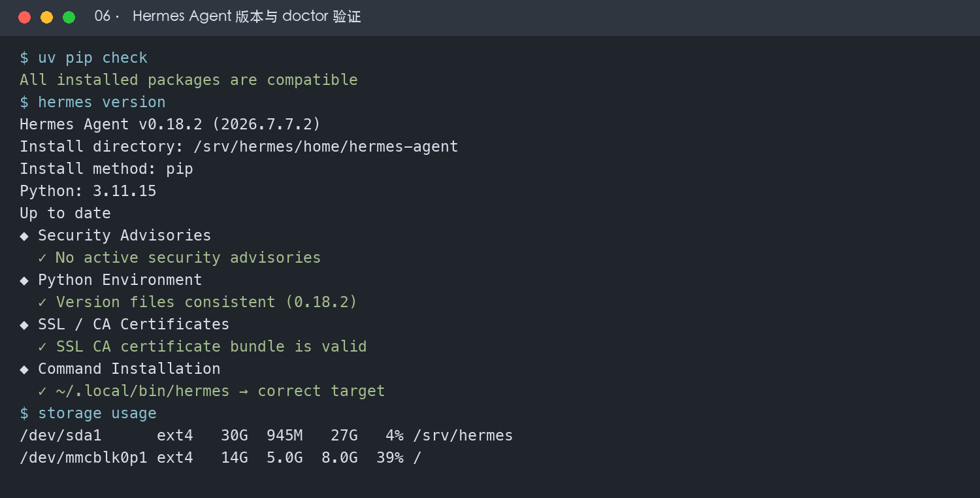The width and height of the screenshot is (980, 498).
Task: Click the red close window button
Action: [x=25, y=18]
